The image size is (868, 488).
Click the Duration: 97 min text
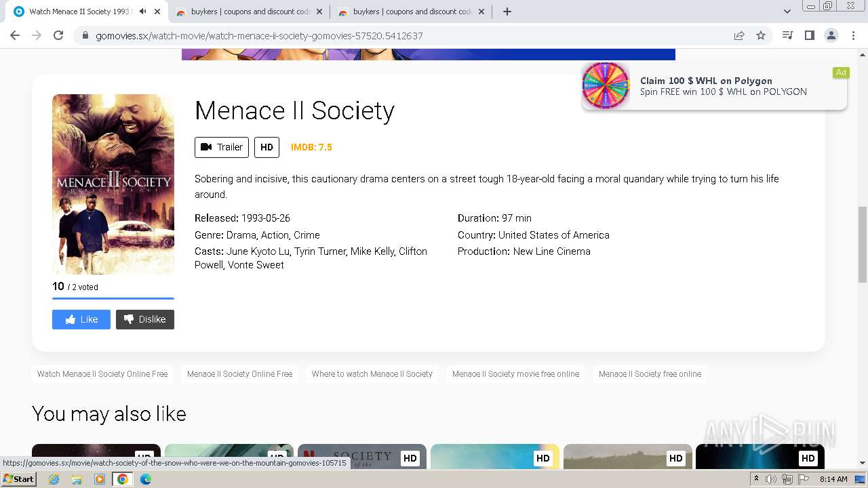pyautogui.click(x=494, y=218)
